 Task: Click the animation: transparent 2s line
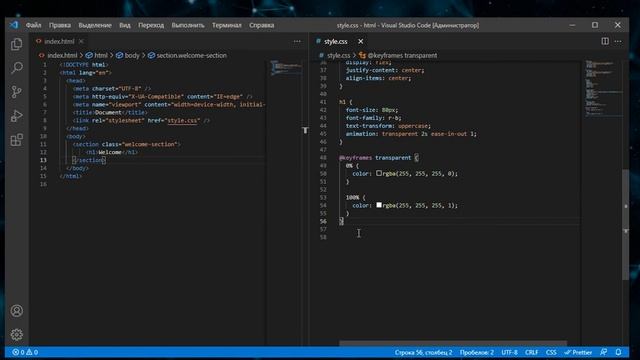411,133
